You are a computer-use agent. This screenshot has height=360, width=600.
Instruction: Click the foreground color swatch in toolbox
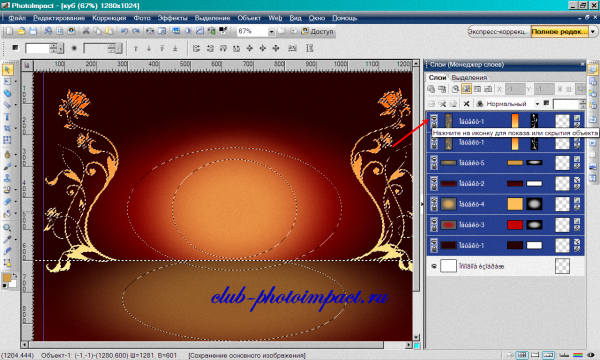(7, 278)
